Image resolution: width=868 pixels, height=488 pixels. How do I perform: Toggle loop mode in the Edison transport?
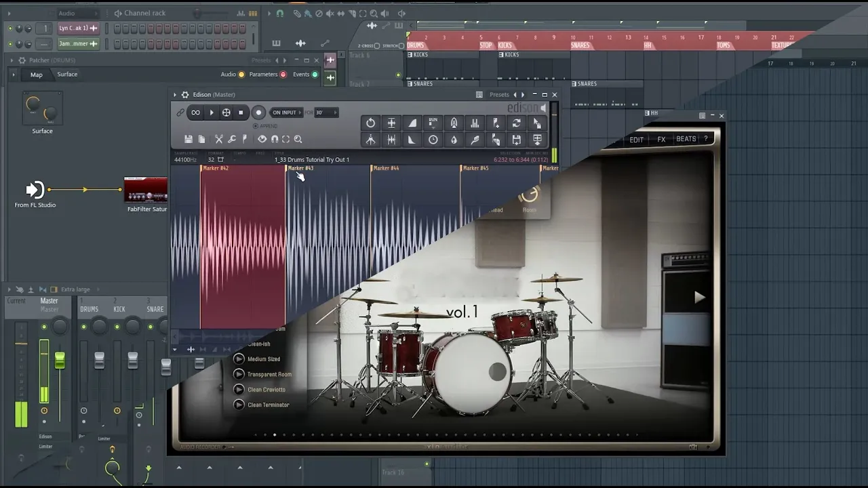coord(195,113)
